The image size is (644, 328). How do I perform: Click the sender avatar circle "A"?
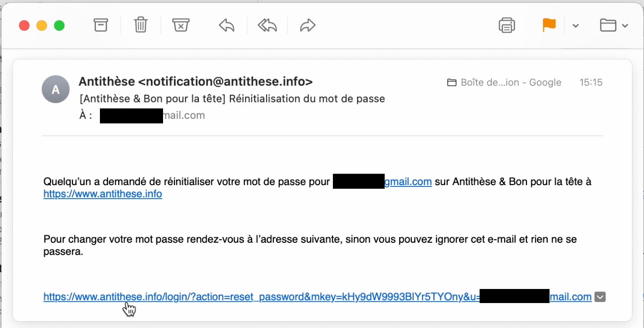[55, 89]
